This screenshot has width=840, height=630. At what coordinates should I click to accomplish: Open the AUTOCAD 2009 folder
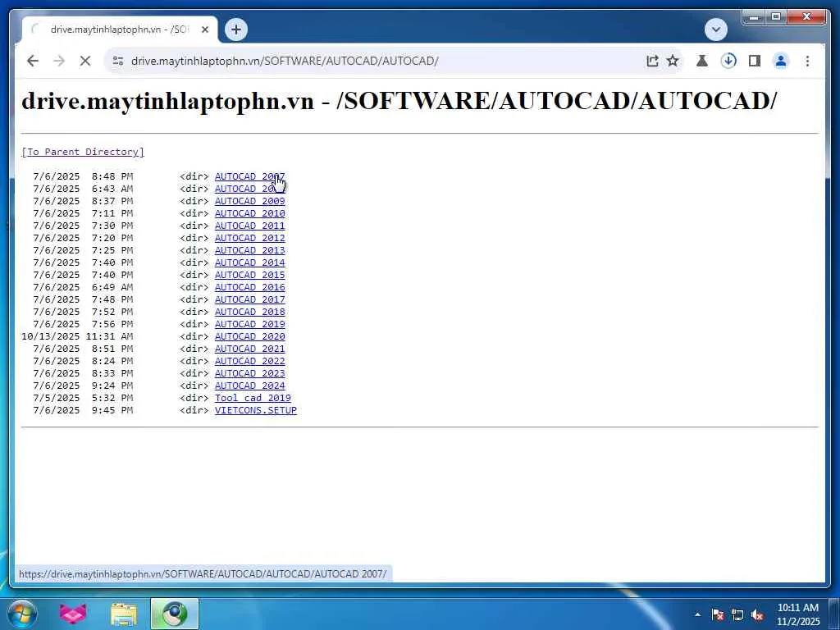tap(249, 201)
